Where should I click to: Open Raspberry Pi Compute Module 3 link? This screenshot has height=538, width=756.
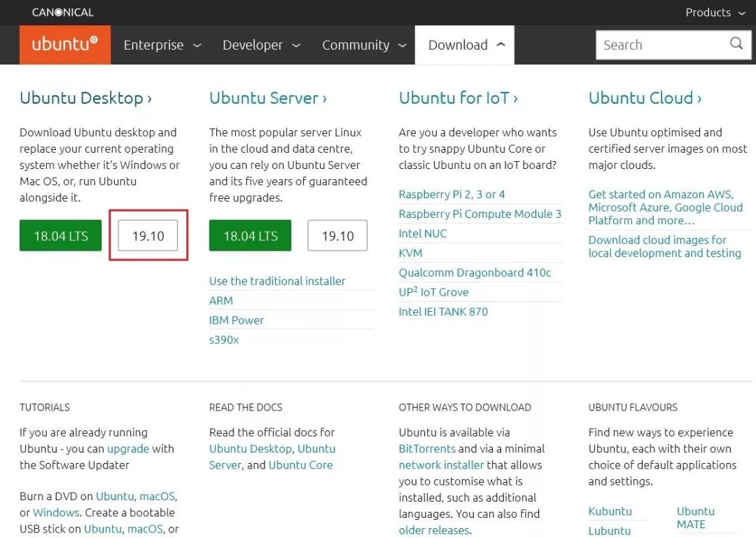[x=480, y=214]
